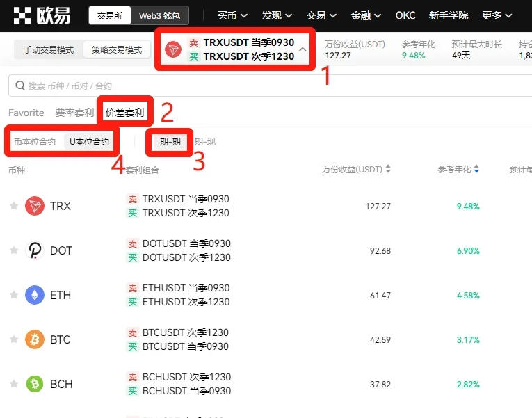Click the DOT coin icon

(35, 250)
